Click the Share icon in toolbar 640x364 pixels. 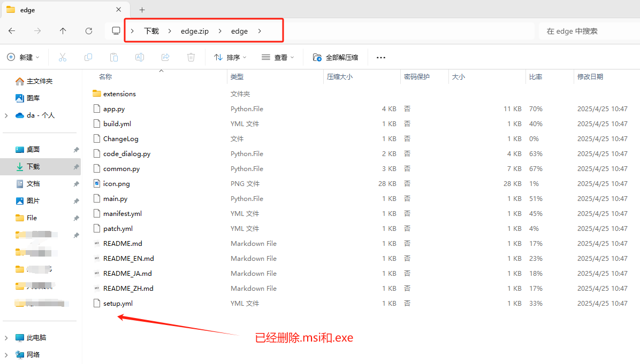pos(165,58)
